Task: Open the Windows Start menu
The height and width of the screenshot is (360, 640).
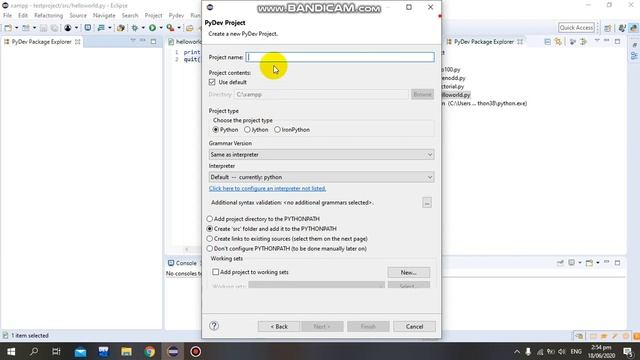Action: click(x=11, y=351)
